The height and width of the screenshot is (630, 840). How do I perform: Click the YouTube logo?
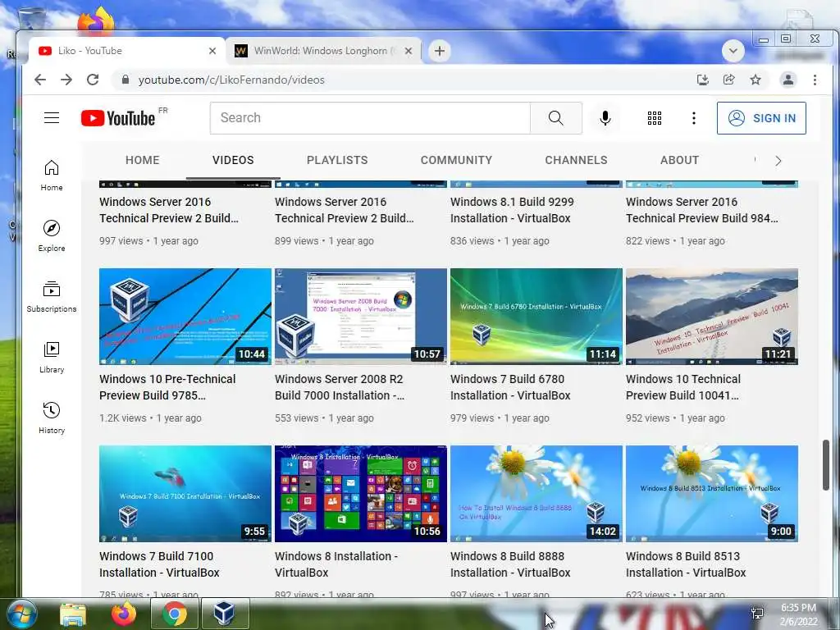[x=118, y=118]
